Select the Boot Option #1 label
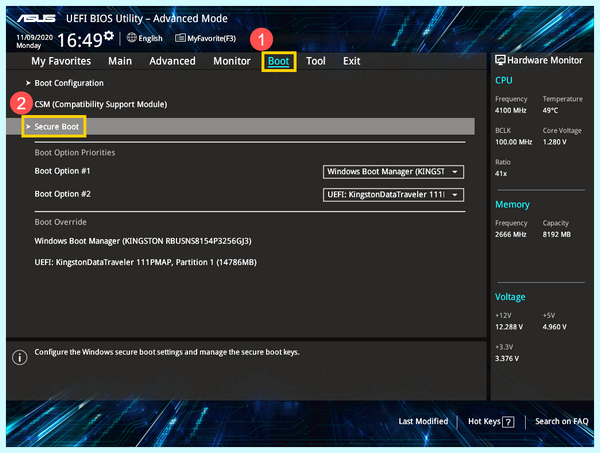600x453 pixels. (x=62, y=171)
